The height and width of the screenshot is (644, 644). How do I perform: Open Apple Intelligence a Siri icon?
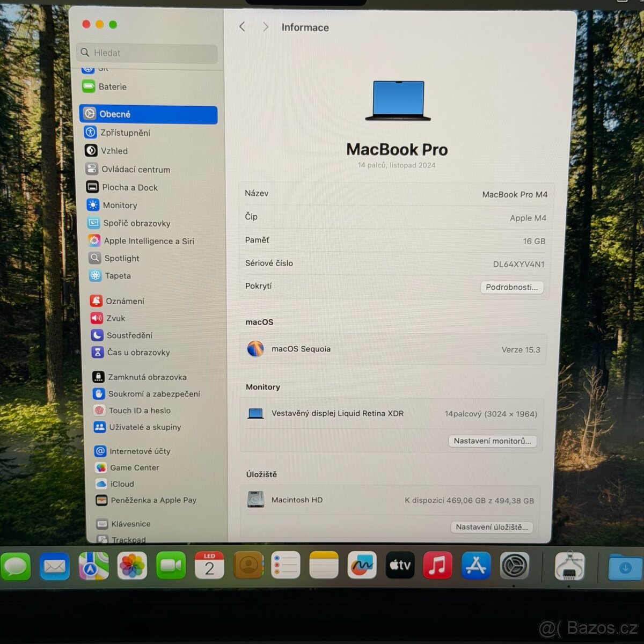pyautogui.click(x=94, y=240)
